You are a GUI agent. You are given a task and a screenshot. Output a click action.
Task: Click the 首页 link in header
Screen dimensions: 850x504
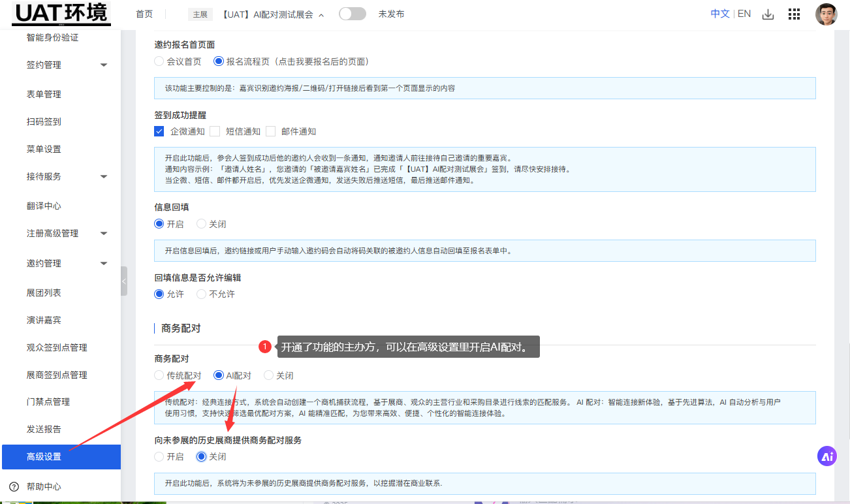tap(144, 14)
